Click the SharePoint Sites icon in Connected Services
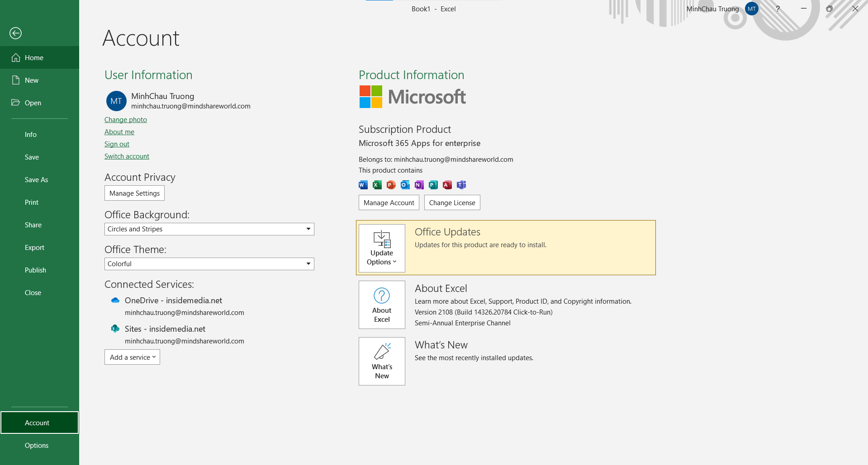 click(115, 329)
